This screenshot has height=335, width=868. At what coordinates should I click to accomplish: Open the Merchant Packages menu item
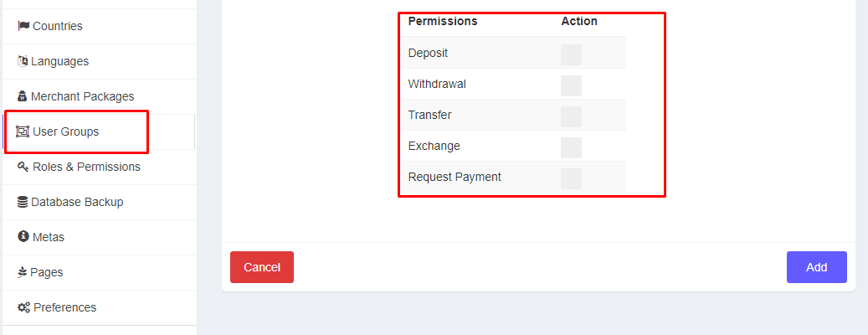(82, 96)
